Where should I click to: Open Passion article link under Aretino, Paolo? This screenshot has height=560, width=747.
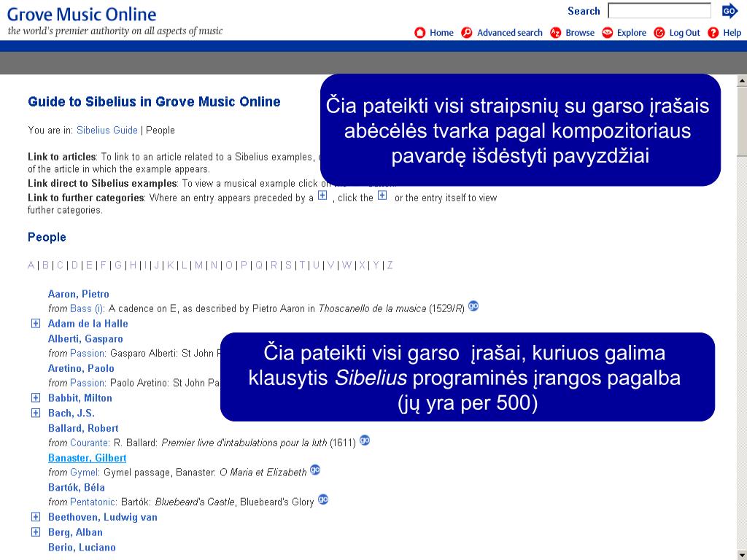point(88,384)
